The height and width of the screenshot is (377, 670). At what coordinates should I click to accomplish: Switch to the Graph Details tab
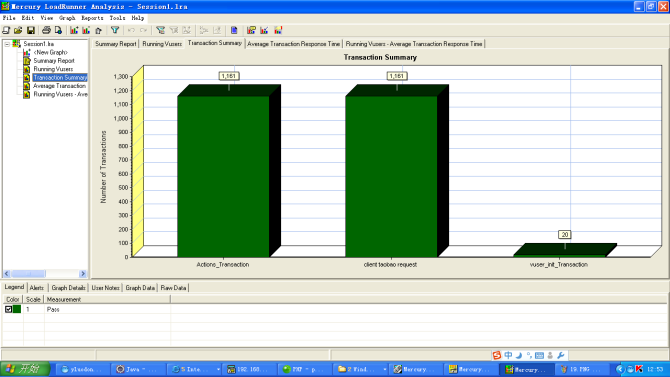68,288
